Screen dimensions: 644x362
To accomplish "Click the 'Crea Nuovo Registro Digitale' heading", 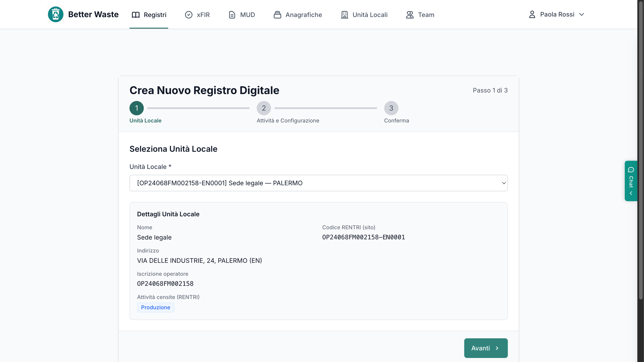I will click(204, 90).
